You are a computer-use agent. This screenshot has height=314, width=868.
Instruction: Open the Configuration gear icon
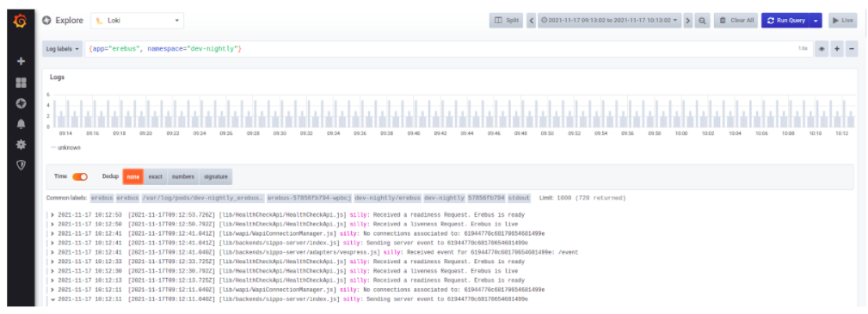[21, 145]
